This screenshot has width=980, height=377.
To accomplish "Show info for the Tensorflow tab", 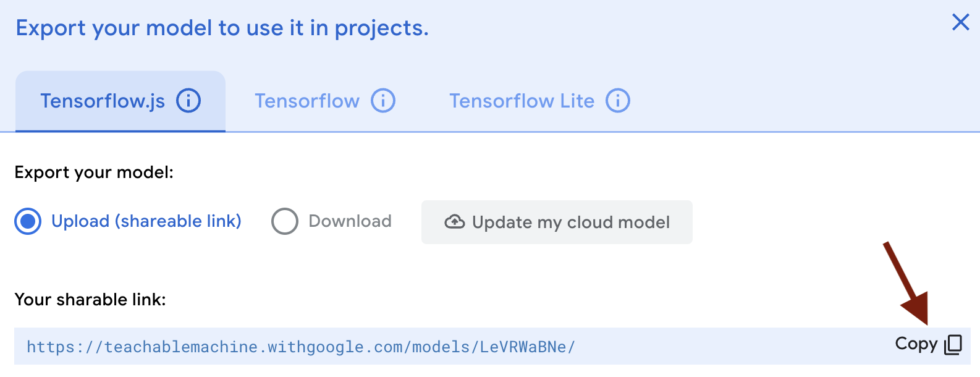I will (383, 100).
